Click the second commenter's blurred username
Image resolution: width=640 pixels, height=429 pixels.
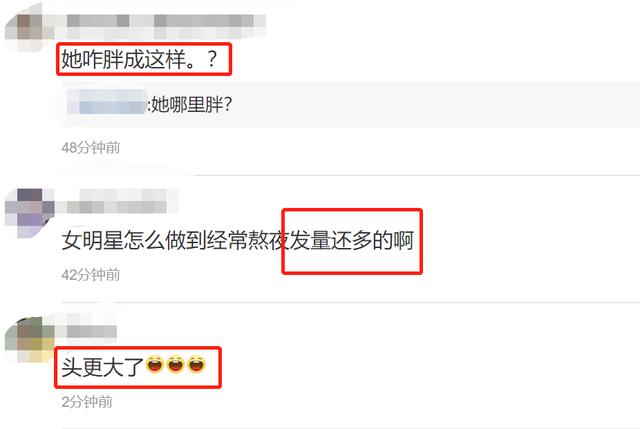coord(118,201)
